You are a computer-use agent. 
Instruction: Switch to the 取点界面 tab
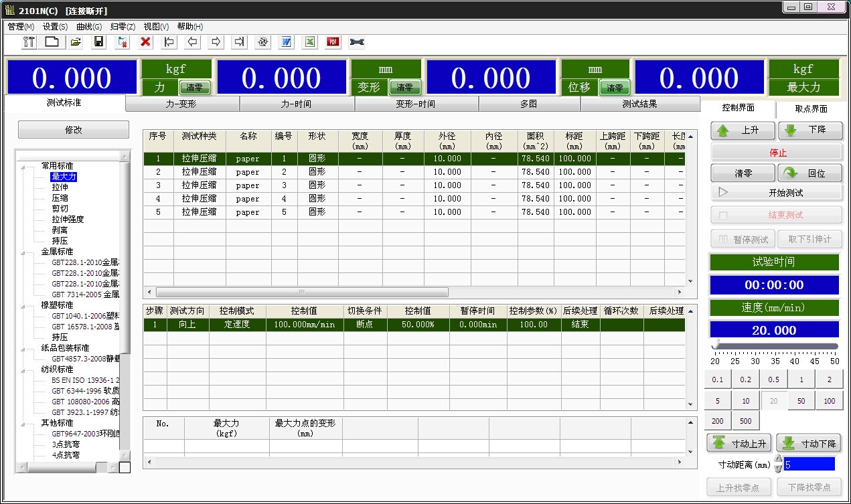click(x=811, y=108)
